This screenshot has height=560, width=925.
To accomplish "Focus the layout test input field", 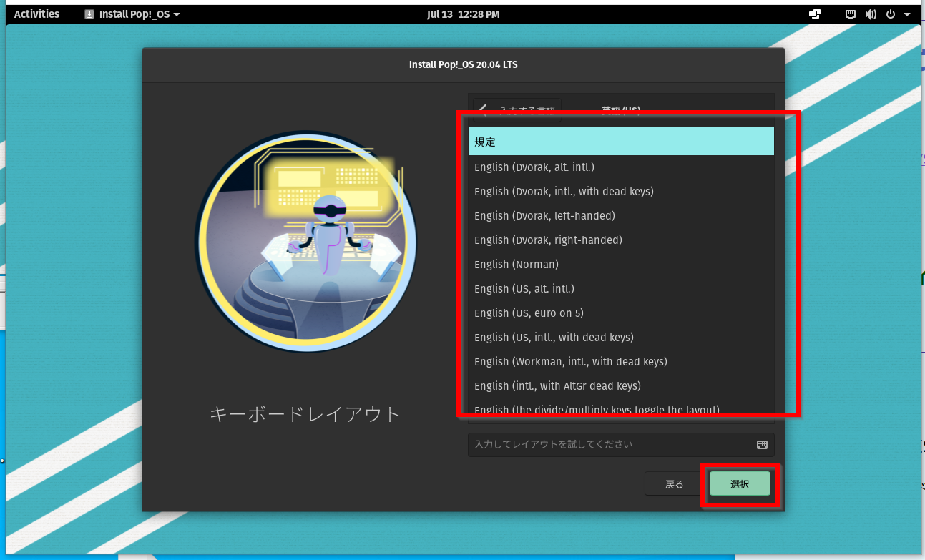I will pyautogui.click(x=621, y=444).
